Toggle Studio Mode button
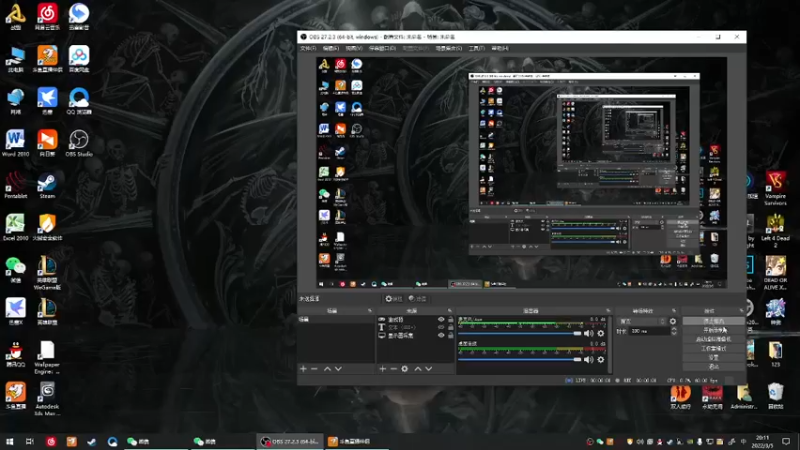This screenshot has width=800, height=450. (x=713, y=348)
